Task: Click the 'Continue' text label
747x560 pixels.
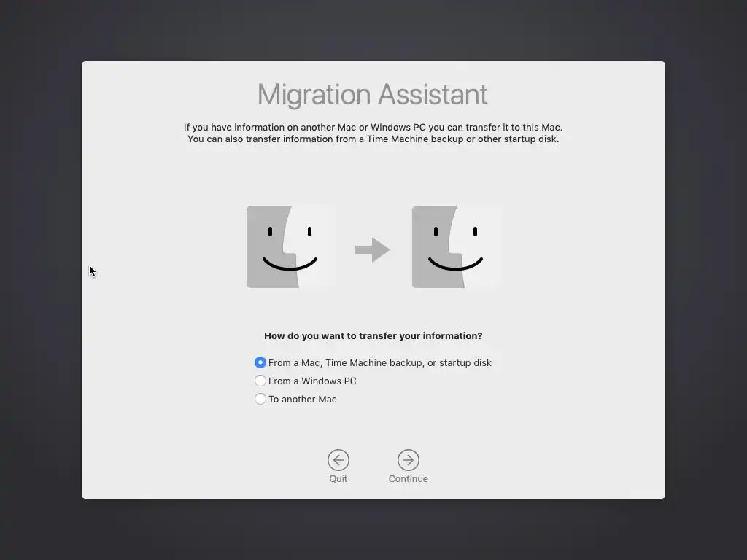Action: 409,478
